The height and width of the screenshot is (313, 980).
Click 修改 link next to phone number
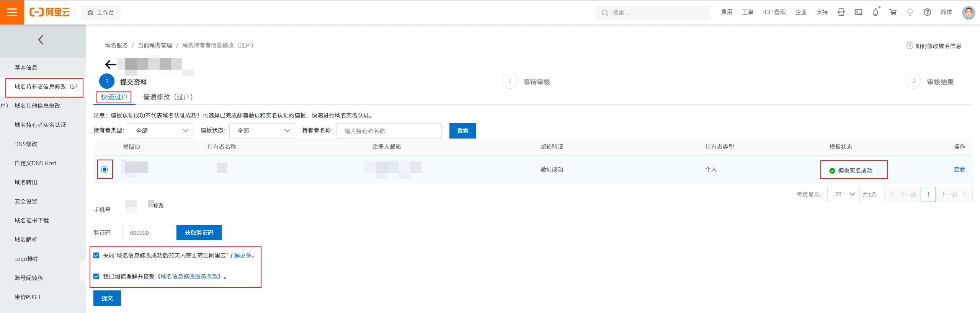point(159,205)
